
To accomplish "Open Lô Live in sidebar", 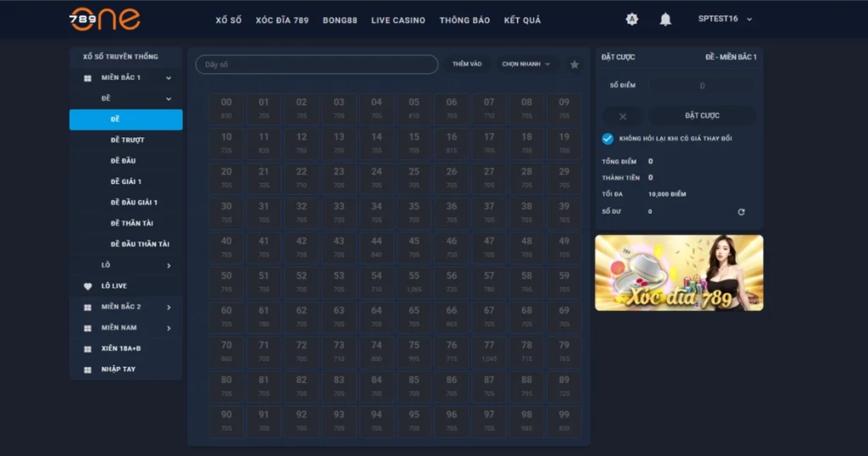I will click(114, 286).
